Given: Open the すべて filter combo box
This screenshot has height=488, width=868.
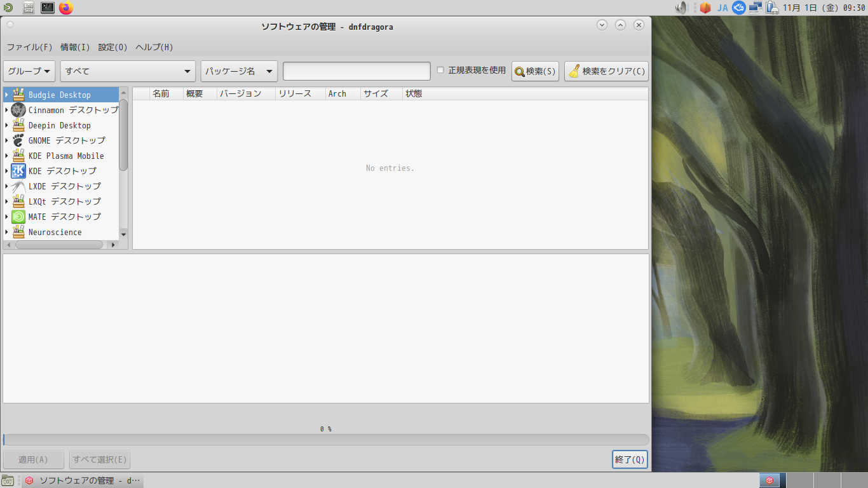Looking at the screenshot, I should coord(127,71).
